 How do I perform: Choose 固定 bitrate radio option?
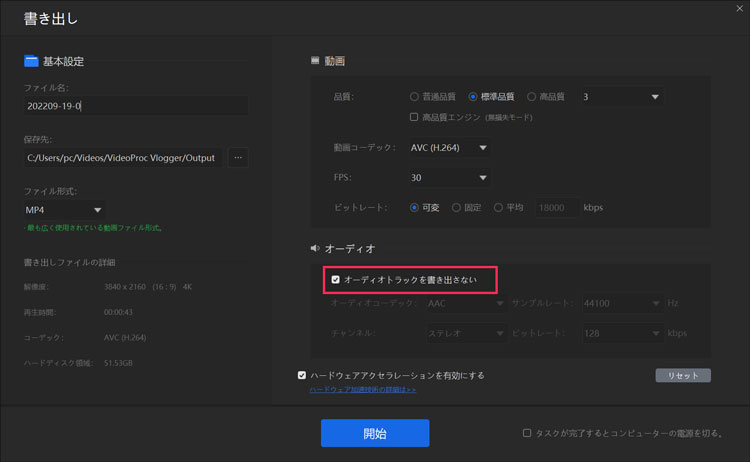click(456, 208)
